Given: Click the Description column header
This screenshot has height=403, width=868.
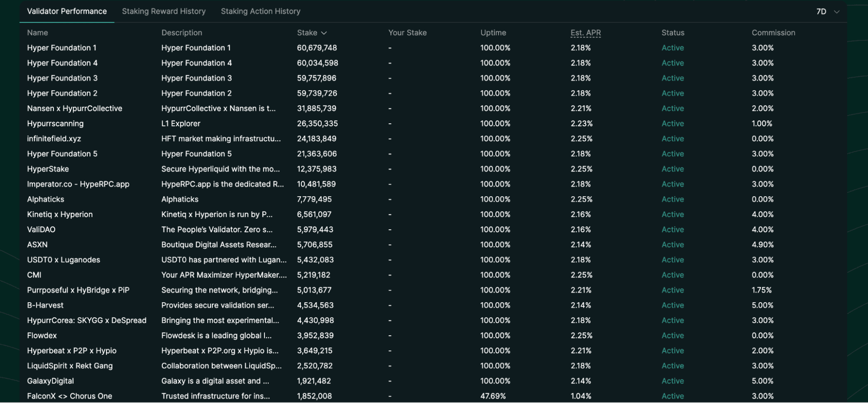Looking at the screenshot, I should [182, 33].
